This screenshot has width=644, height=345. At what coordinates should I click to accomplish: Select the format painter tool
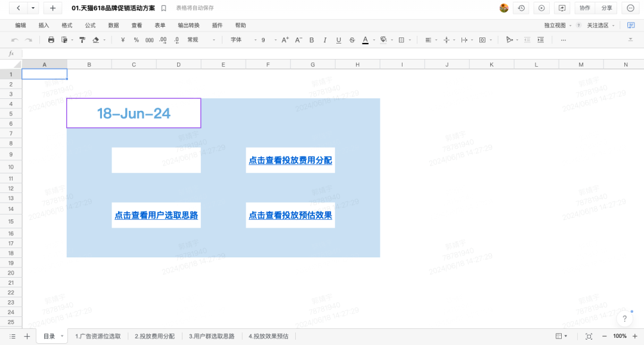82,40
